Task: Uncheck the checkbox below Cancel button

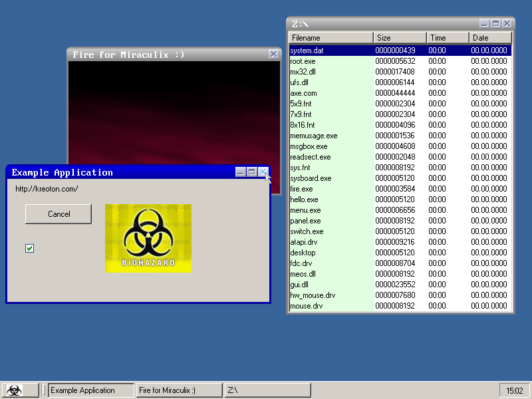Action: pos(29,249)
